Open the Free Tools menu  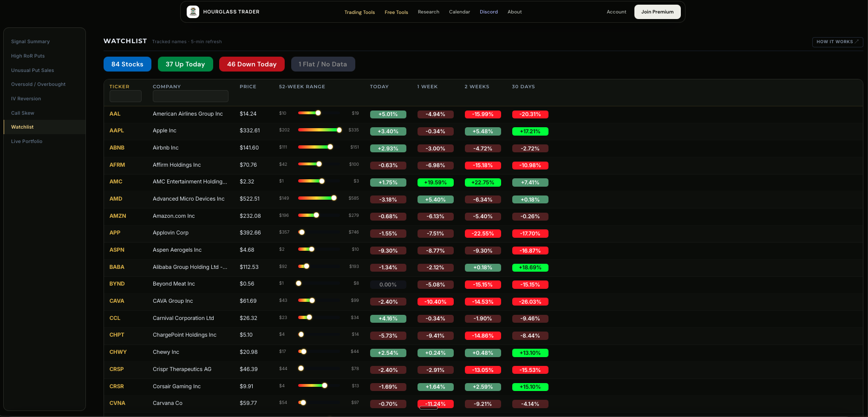(396, 12)
